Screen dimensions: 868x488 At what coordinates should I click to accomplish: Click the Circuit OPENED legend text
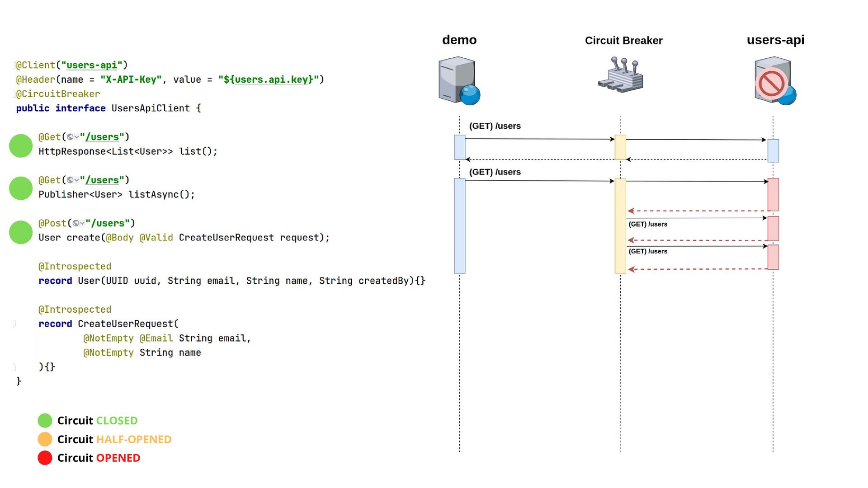pos(99,458)
